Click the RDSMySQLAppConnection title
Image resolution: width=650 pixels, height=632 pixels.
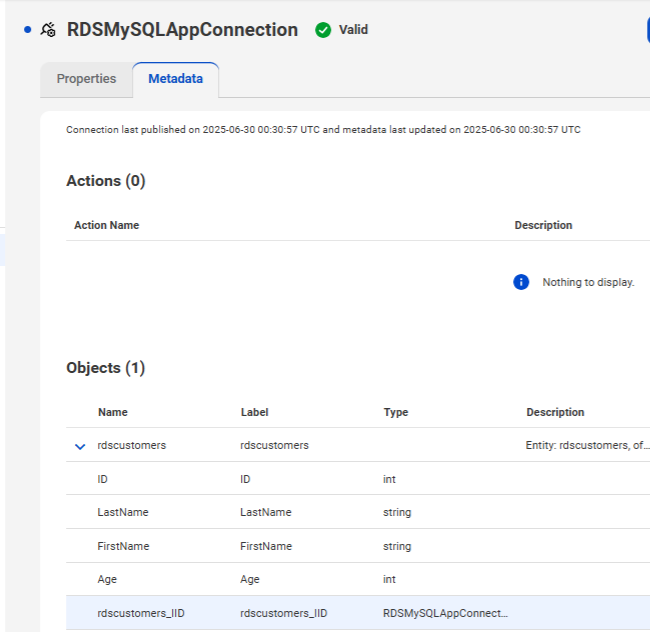[182, 30]
